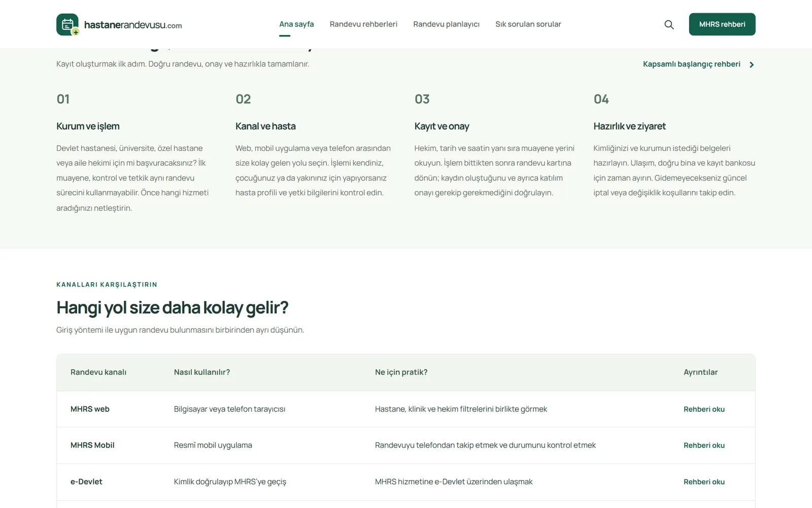
Task: Open Rehberi oku for MHRS web
Action: [704, 409]
